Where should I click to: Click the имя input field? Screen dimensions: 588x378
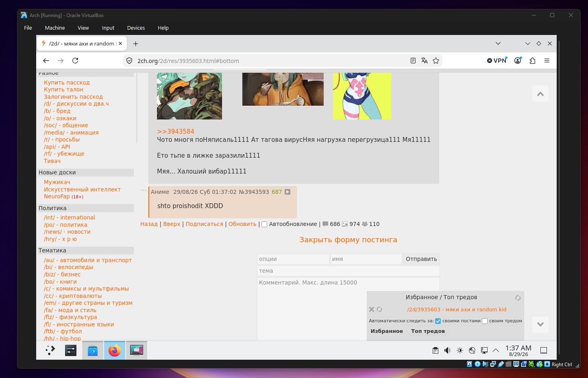pyautogui.click(x=366, y=259)
